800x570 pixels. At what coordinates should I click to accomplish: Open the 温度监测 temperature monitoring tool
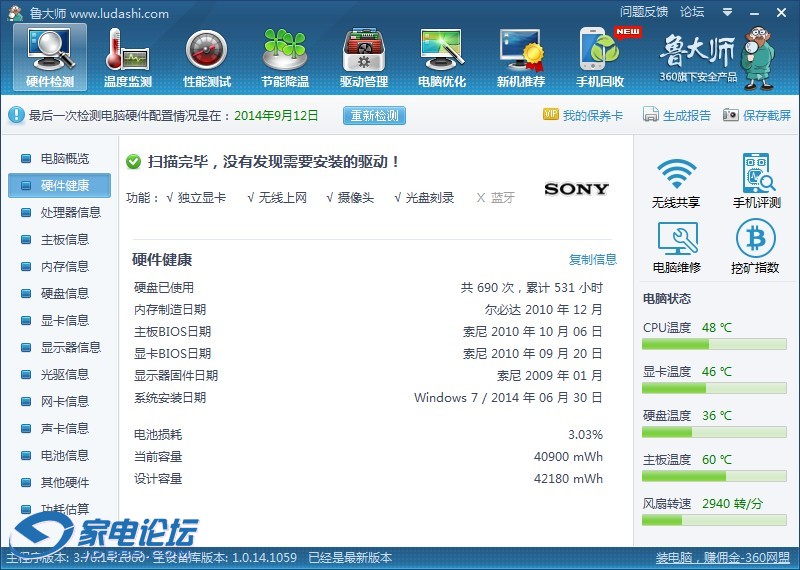point(127,58)
